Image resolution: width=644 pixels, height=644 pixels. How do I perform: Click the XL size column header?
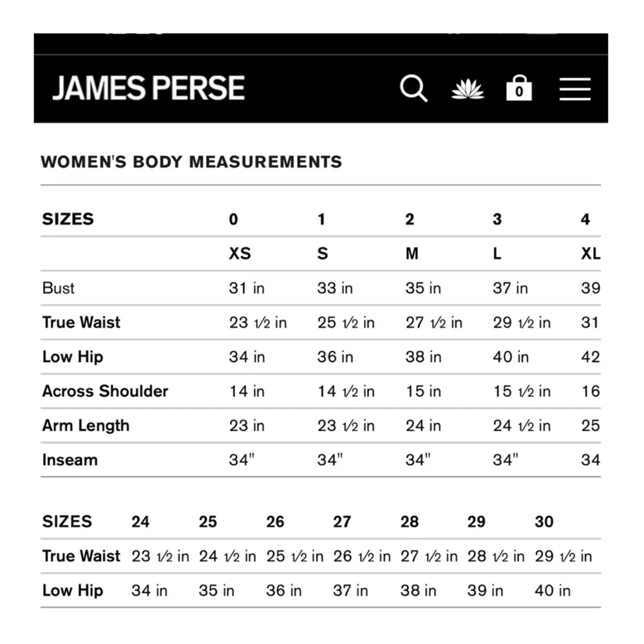click(590, 254)
